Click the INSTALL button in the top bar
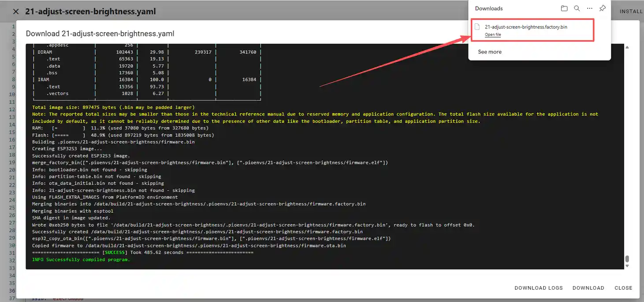Image resolution: width=644 pixels, height=302 pixels. pos(631,11)
